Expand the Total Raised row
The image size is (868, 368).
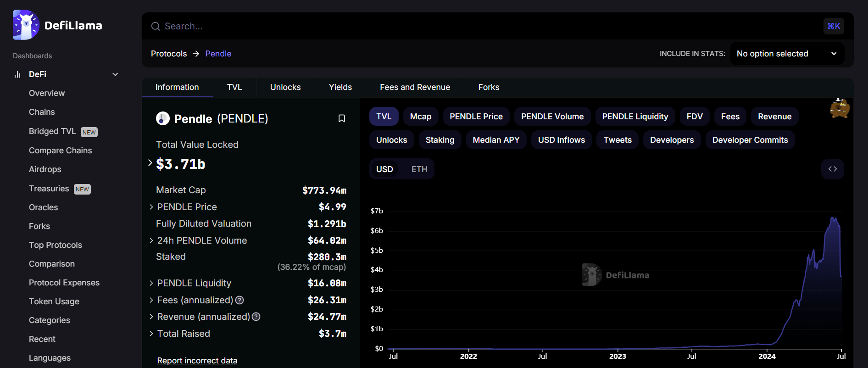click(151, 334)
